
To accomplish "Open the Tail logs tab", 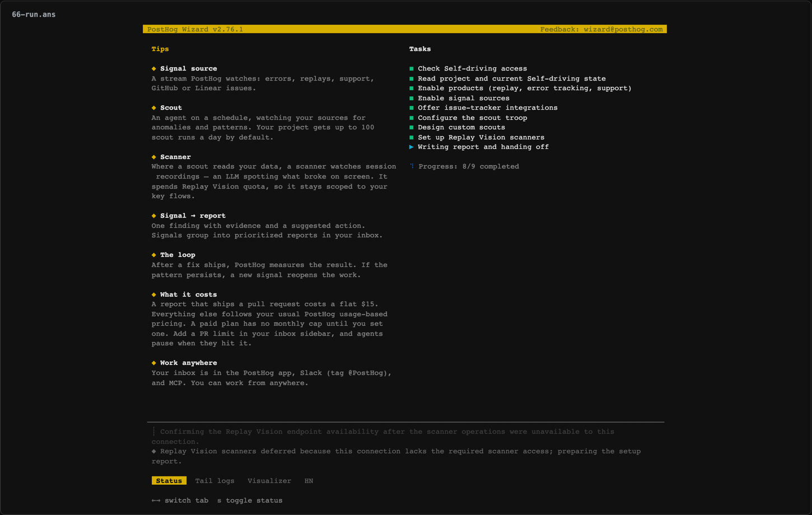I will tap(214, 481).
